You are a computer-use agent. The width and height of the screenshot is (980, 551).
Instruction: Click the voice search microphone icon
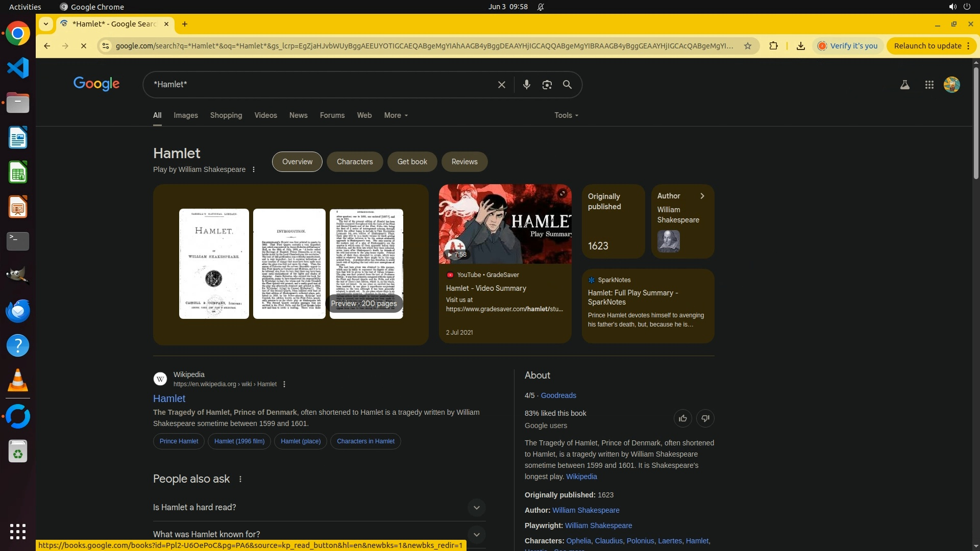click(526, 85)
